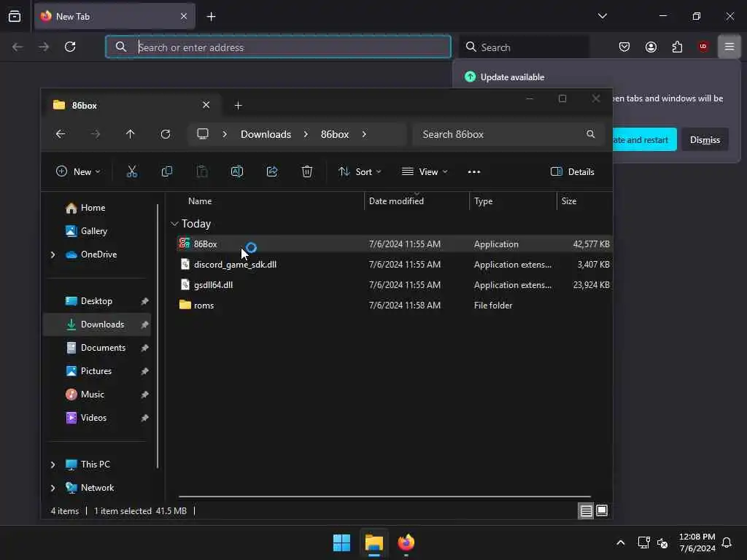Open Windows Start button
Image resolution: width=747 pixels, height=560 pixels.
click(341, 542)
